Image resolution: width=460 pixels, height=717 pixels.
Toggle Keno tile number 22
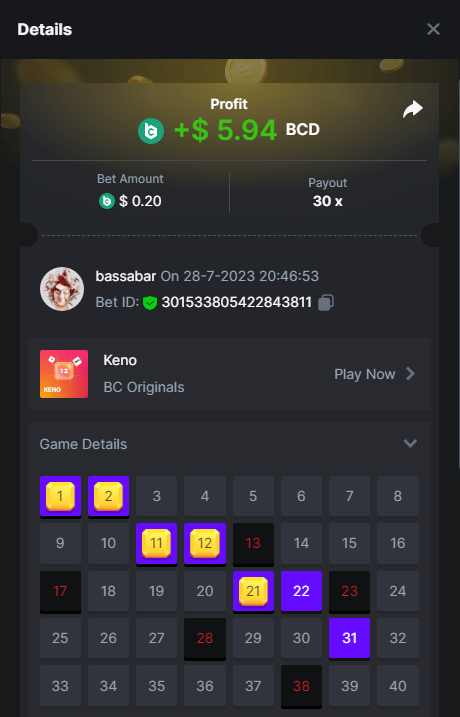301,592
